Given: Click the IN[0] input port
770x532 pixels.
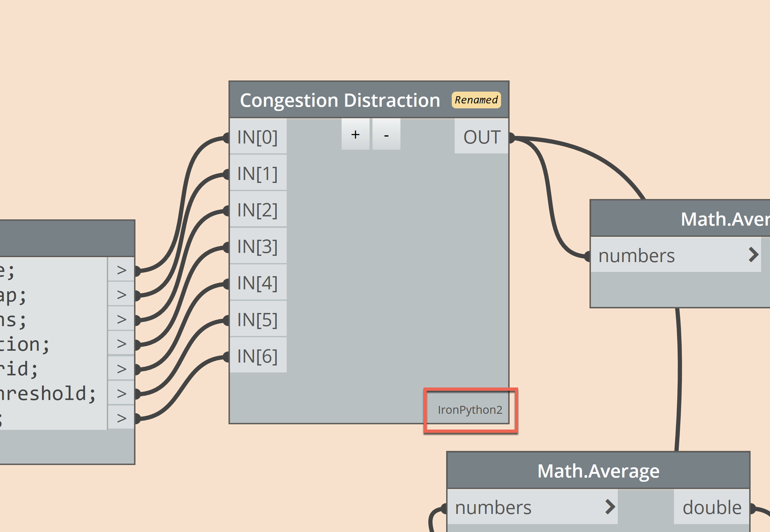Looking at the screenshot, I should 258,137.
